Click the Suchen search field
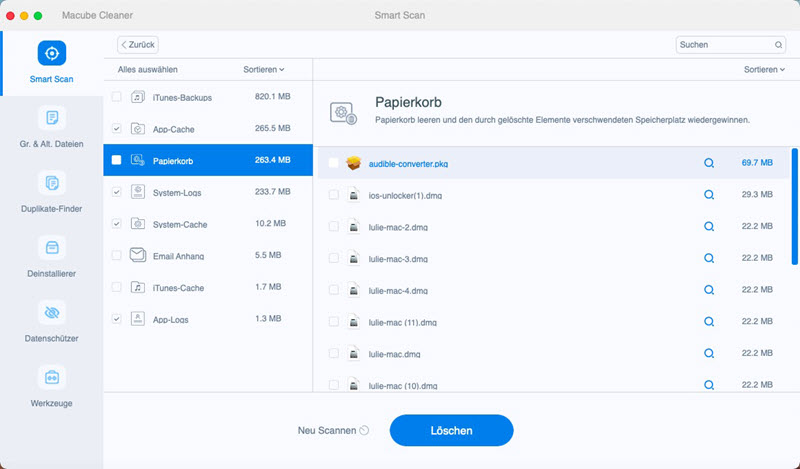This screenshot has height=469, width=800. point(731,45)
